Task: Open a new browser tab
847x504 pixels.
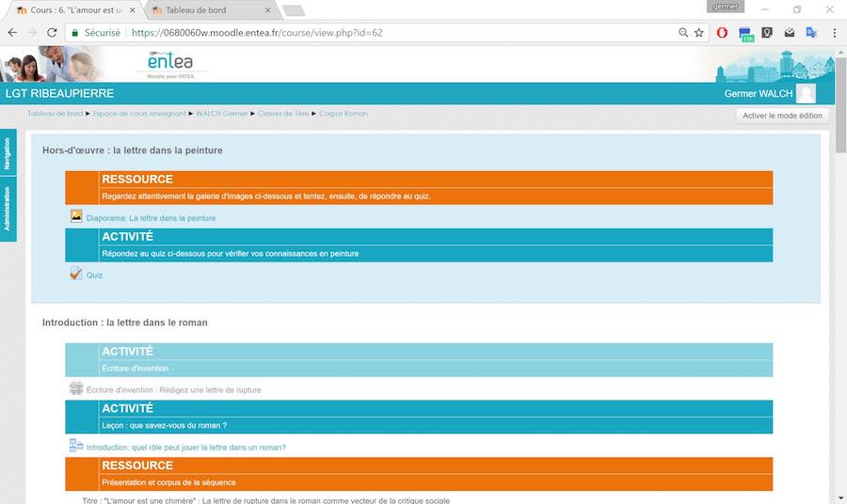Action: (294, 10)
